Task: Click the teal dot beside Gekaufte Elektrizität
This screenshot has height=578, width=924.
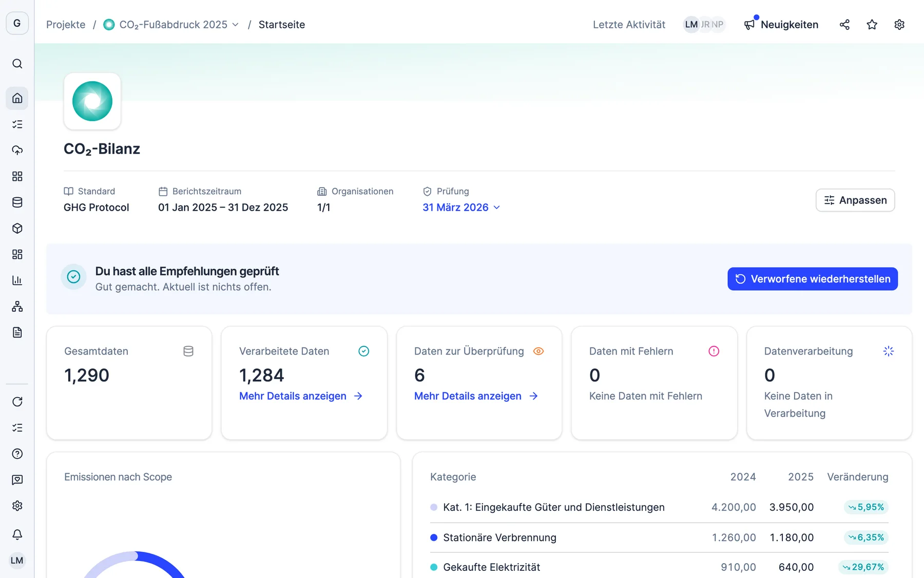Action: [434, 567]
